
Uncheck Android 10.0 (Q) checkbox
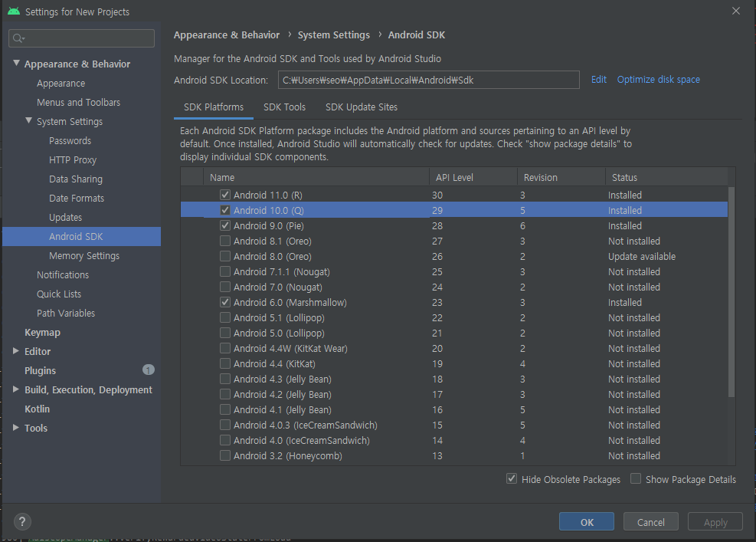[225, 210]
